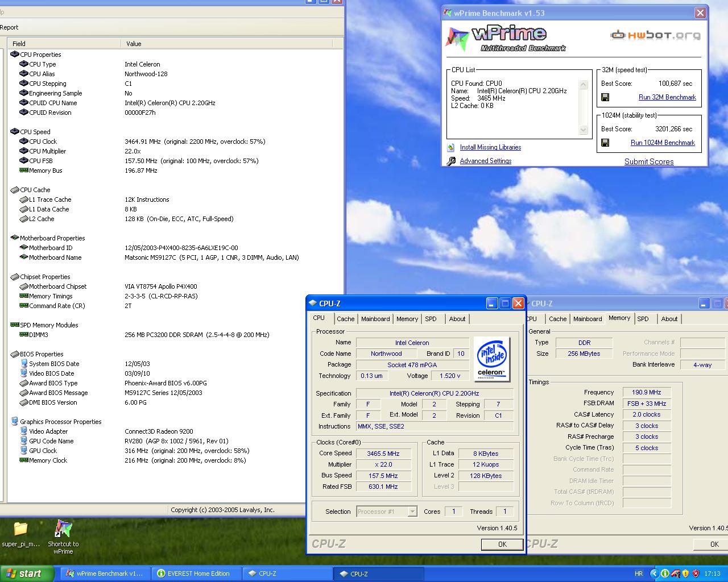The width and height of the screenshot is (728, 582).
Task: Click the CPU Properties icon in EVEREST
Action: coord(14,55)
